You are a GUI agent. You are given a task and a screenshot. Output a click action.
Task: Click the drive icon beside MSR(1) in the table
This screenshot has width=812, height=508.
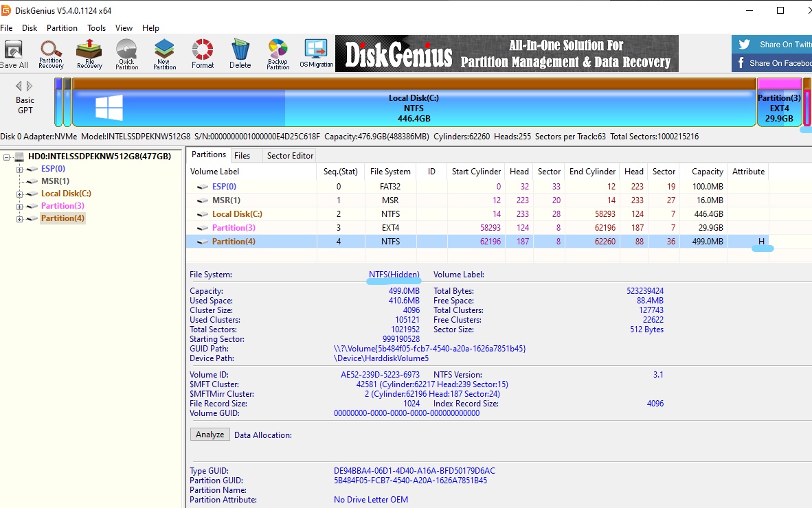[203, 200]
